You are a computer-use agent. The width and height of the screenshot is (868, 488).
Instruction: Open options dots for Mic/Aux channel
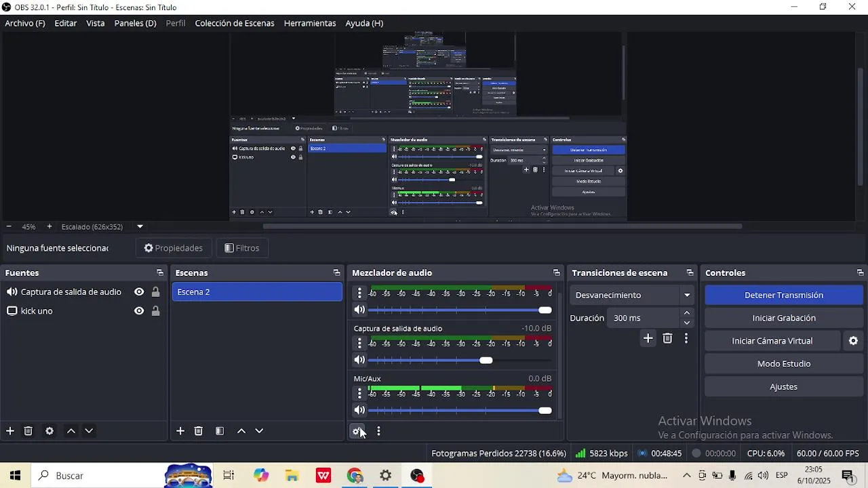click(359, 393)
